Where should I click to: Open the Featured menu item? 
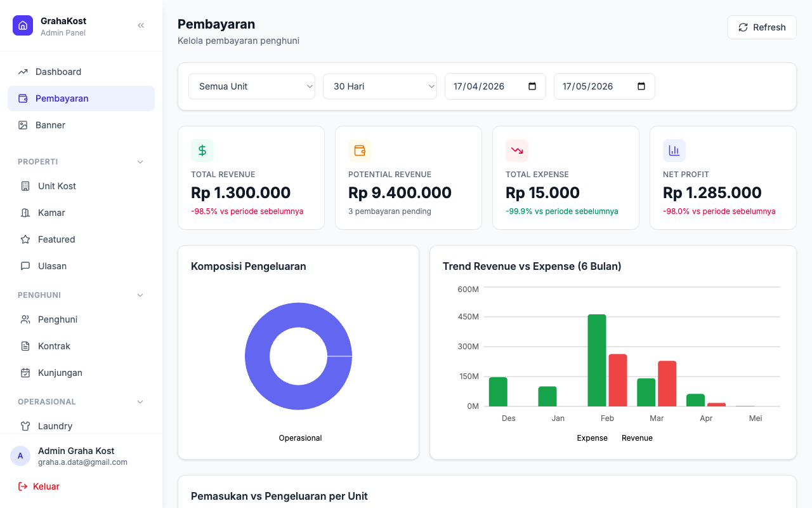tap(81, 239)
